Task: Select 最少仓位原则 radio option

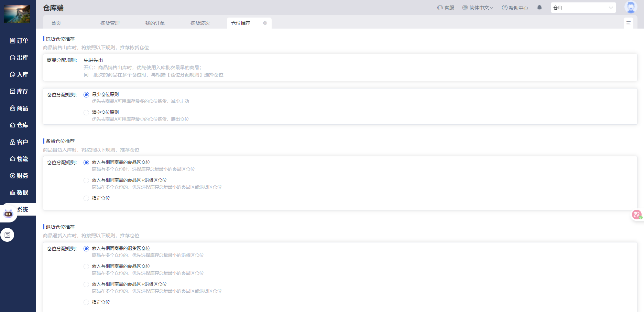Action: (x=86, y=95)
